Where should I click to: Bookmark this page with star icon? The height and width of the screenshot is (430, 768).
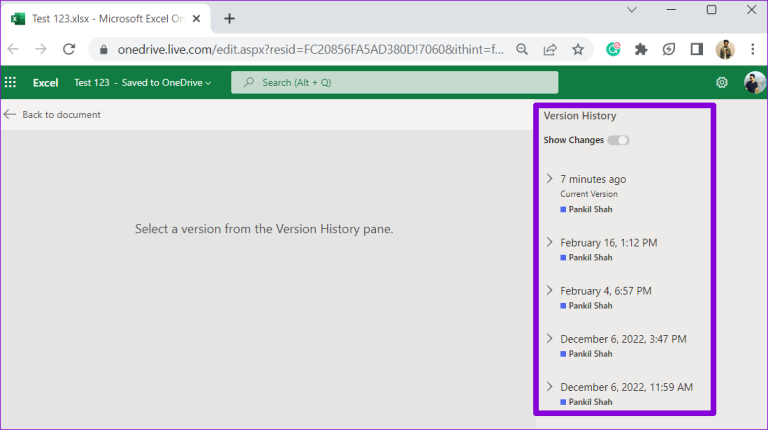click(x=578, y=49)
